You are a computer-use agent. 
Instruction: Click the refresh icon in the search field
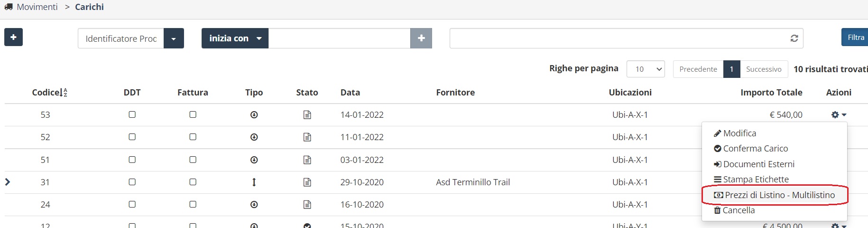click(x=794, y=38)
